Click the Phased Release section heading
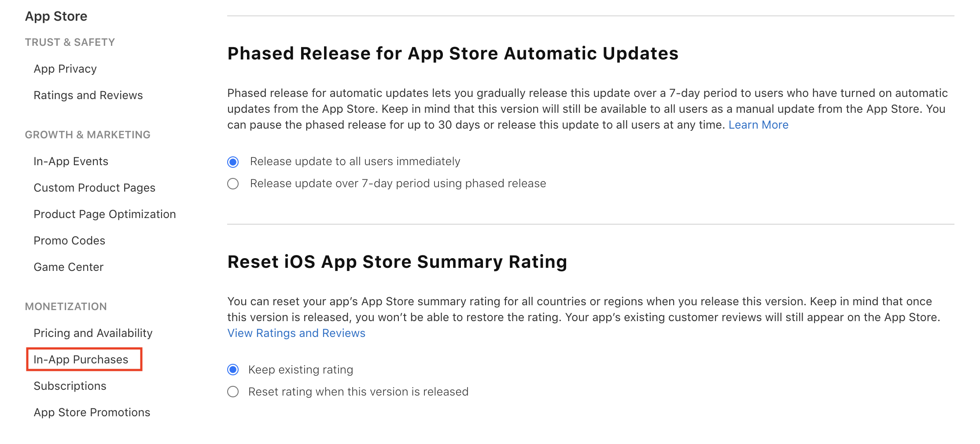Viewport: 980px width, 444px height. coord(453,53)
